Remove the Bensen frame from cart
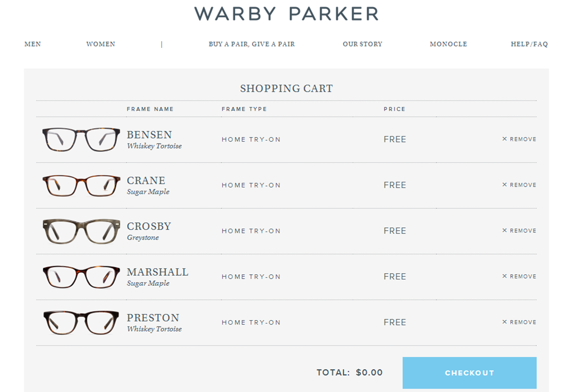This screenshot has height=392, width=580. [x=519, y=139]
